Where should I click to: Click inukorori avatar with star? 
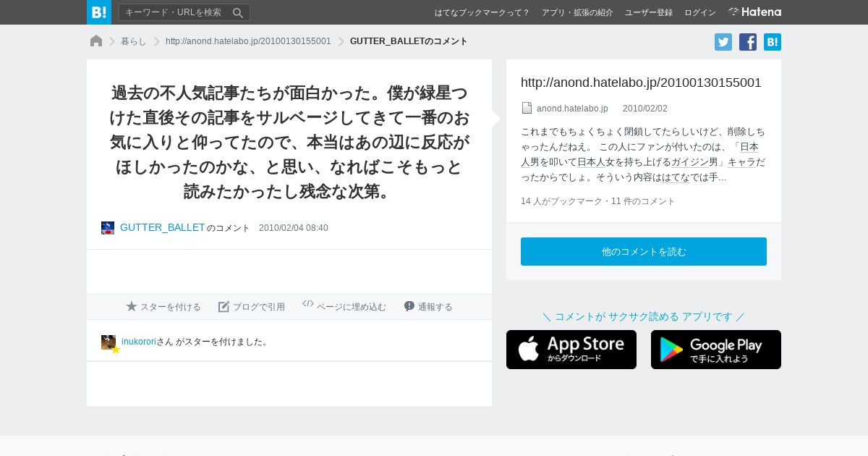tap(109, 343)
